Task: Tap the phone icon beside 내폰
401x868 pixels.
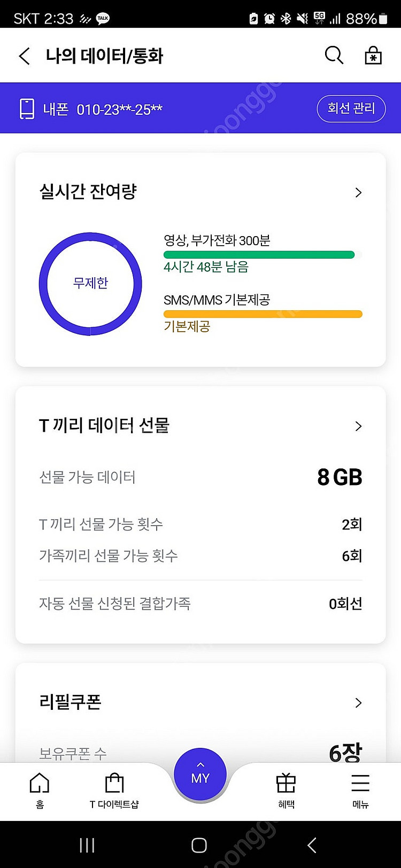Action: pyautogui.click(x=27, y=109)
